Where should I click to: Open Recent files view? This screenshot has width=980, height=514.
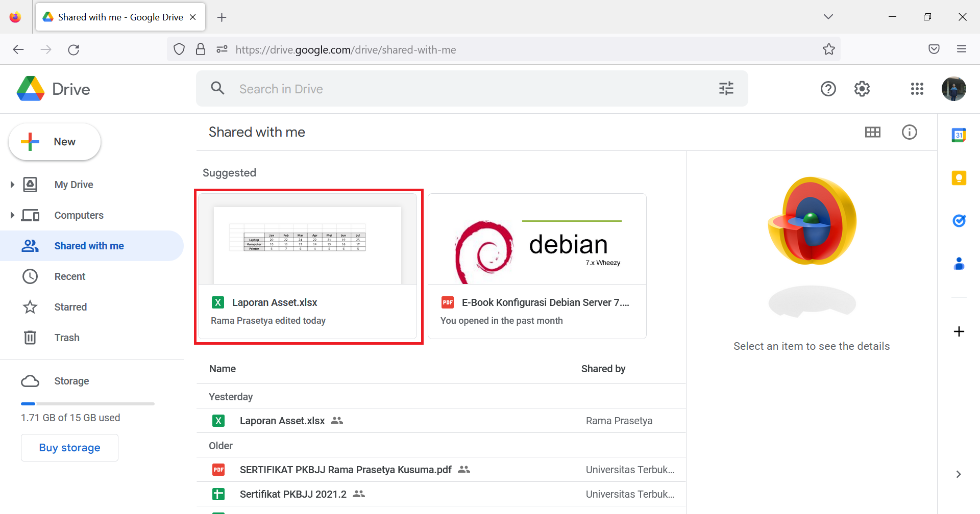pyautogui.click(x=70, y=276)
